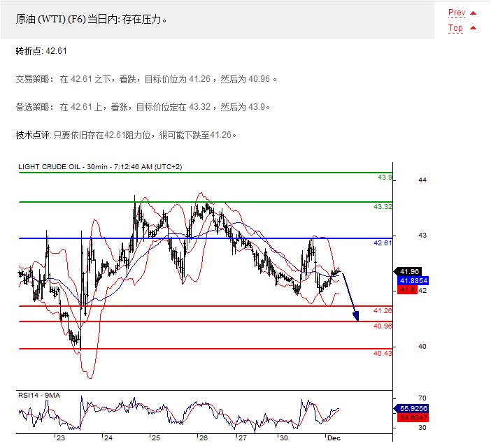Select the red 40.43 support label
The height and width of the screenshot is (448, 491).
383,353
